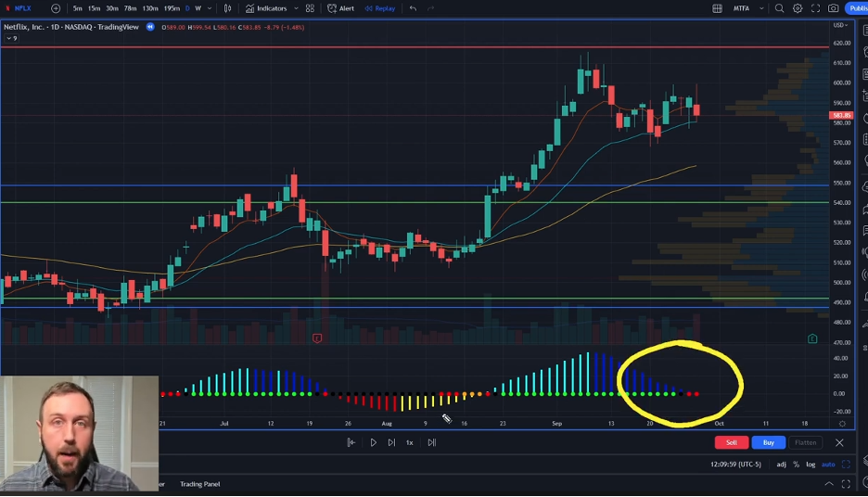This screenshot has height=497, width=868.
Task: Toggle percent scale mode
Action: (x=796, y=465)
